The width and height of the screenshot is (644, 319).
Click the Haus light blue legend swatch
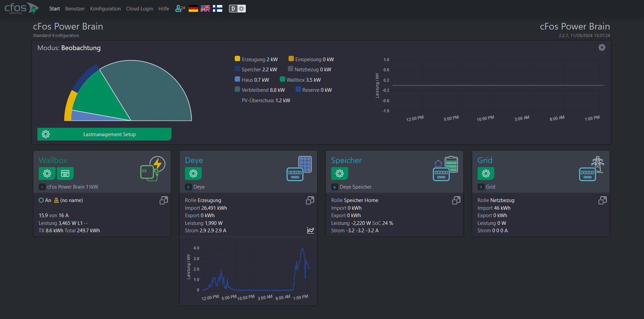(x=237, y=79)
